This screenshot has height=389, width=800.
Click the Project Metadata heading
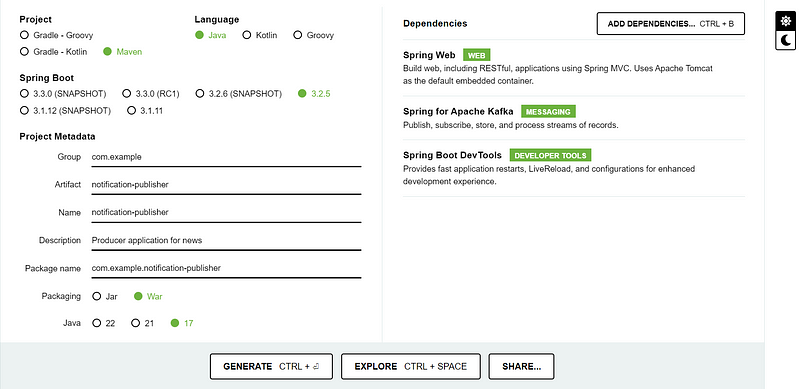pos(57,137)
